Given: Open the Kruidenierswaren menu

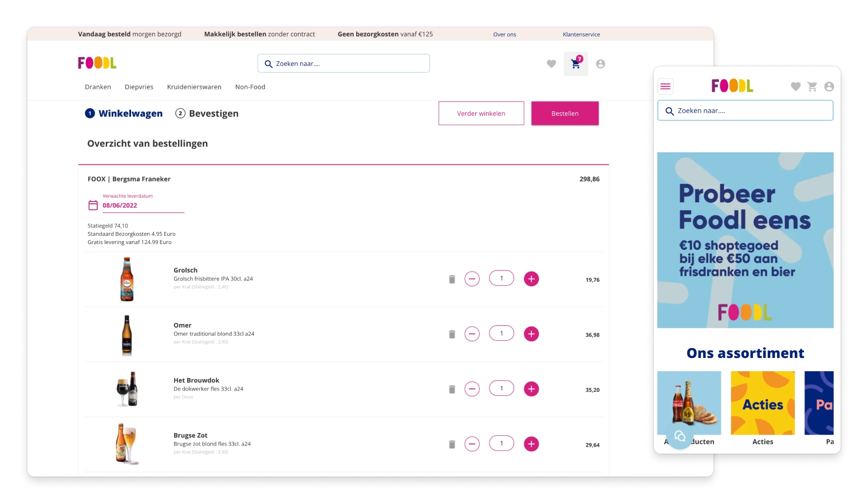Looking at the screenshot, I should 194,87.
